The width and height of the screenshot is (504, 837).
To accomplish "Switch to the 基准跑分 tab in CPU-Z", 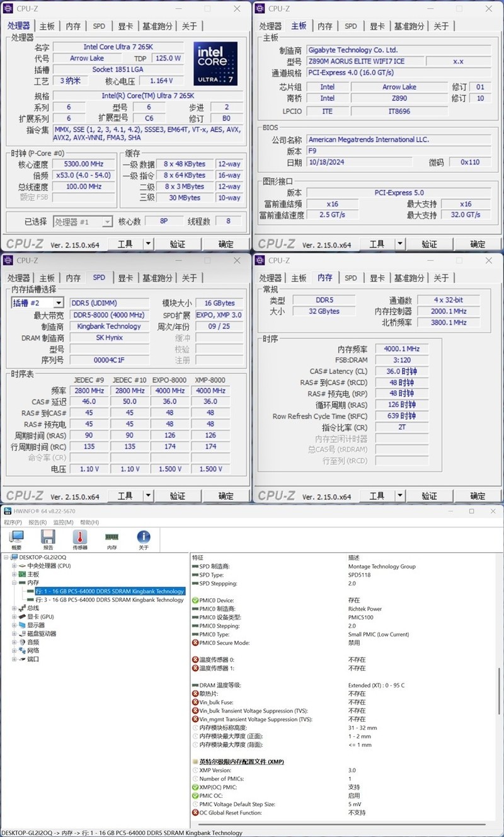I will tap(157, 26).
